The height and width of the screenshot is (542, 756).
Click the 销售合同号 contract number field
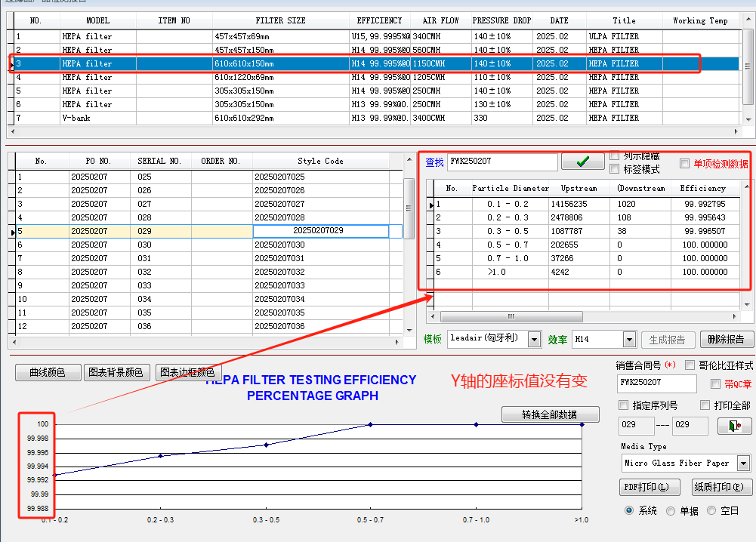click(656, 383)
